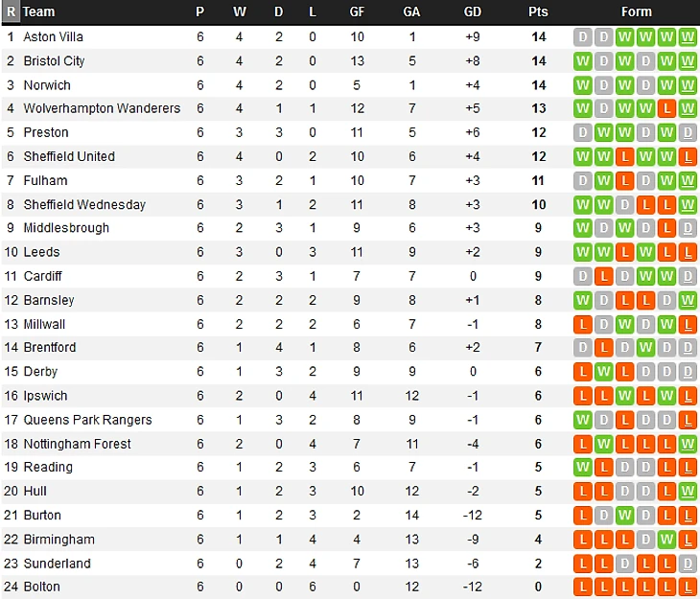Click the green W badge in Birmingham's form
Image resolution: width=700 pixels, height=599 pixels.
(666, 540)
